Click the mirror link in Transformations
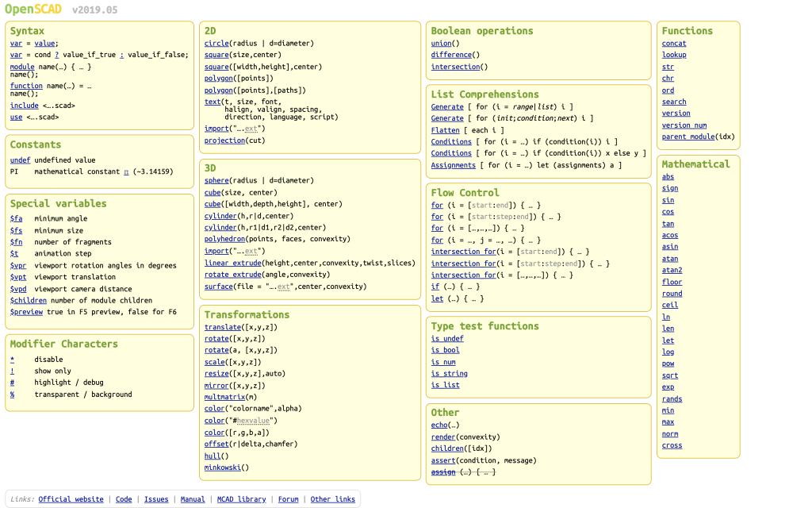The image size is (812, 508). pyautogui.click(x=216, y=386)
